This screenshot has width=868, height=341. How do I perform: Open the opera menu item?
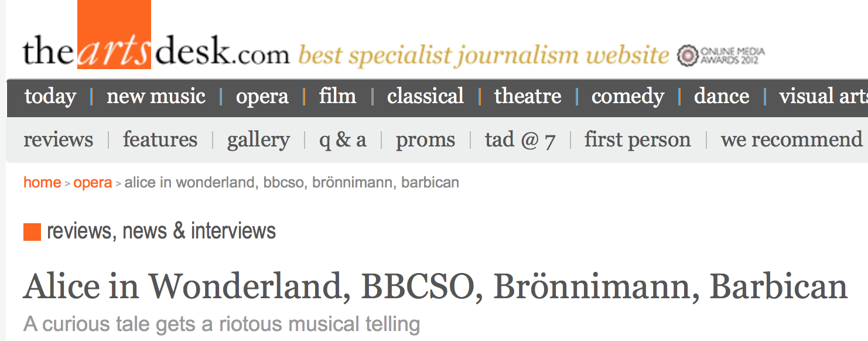262,97
